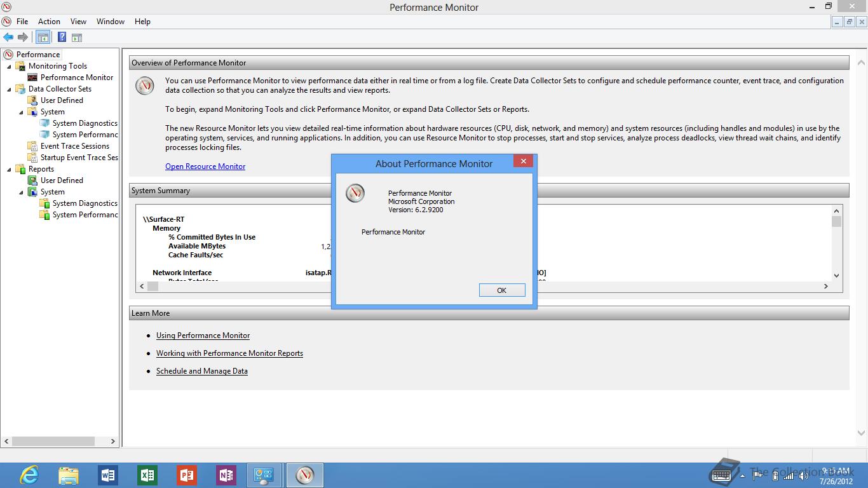This screenshot has width=868, height=488.
Task: Select the Performance root node in the tree
Action: pyautogui.click(x=38, y=55)
